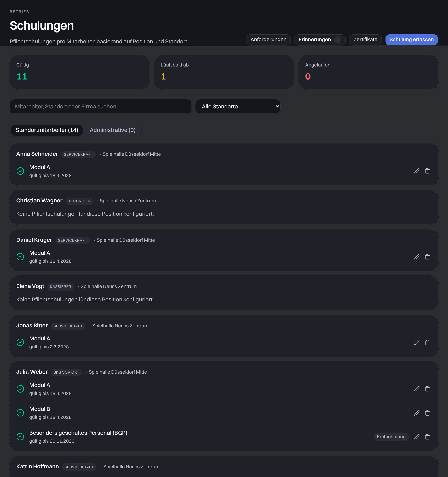Delete Daniel Krüger's Modul A entry
448x477 pixels.
click(427, 257)
